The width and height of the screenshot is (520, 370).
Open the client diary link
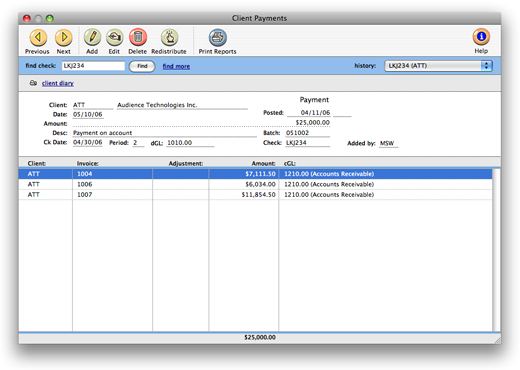click(58, 83)
